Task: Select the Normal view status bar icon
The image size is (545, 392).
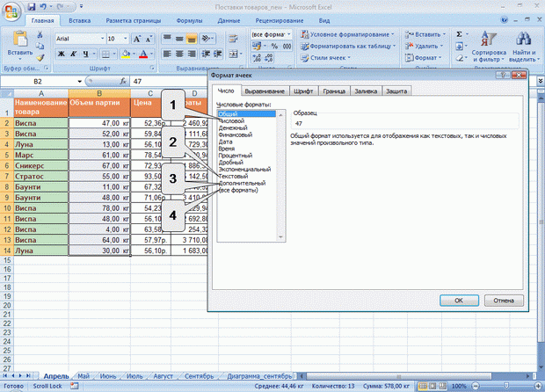Action: [423, 386]
